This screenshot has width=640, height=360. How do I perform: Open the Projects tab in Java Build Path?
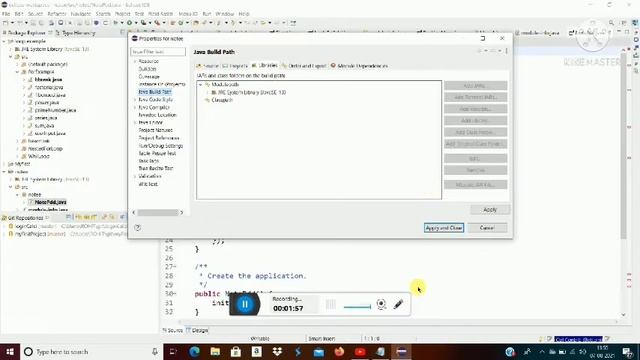[x=235, y=66]
